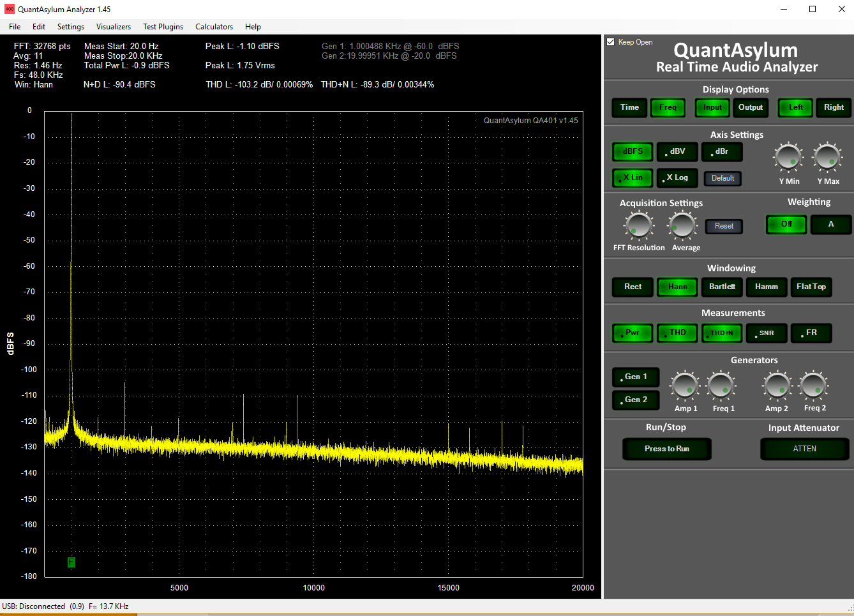Image resolution: width=854 pixels, height=616 pixels.
Task: Click the Amp 2 knob
Action: click(x=777, y=386)
